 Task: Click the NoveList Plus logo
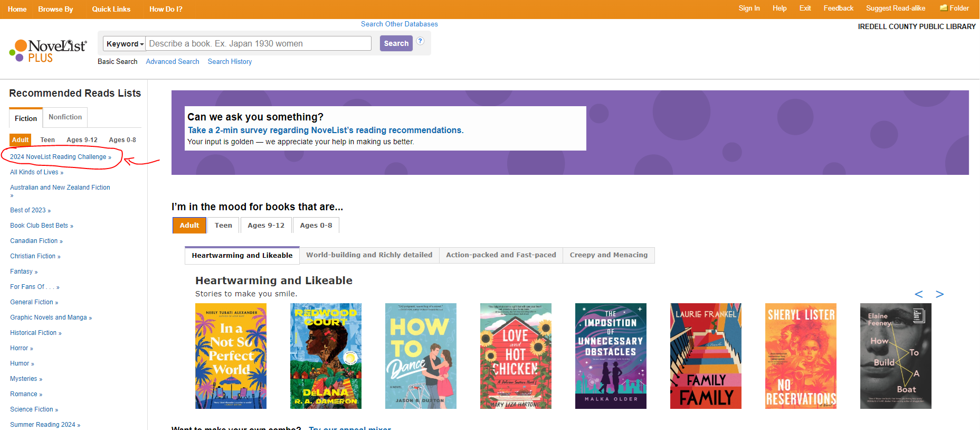point(48,51)
